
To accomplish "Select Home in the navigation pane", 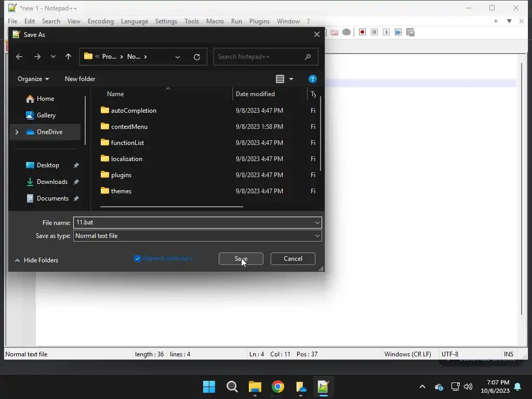I will (x=45, y=99).
